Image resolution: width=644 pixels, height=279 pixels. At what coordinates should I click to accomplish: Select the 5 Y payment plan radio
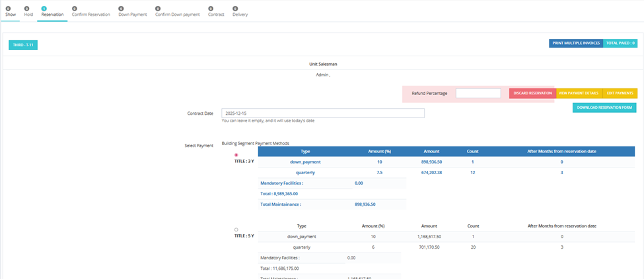[236, 230]
